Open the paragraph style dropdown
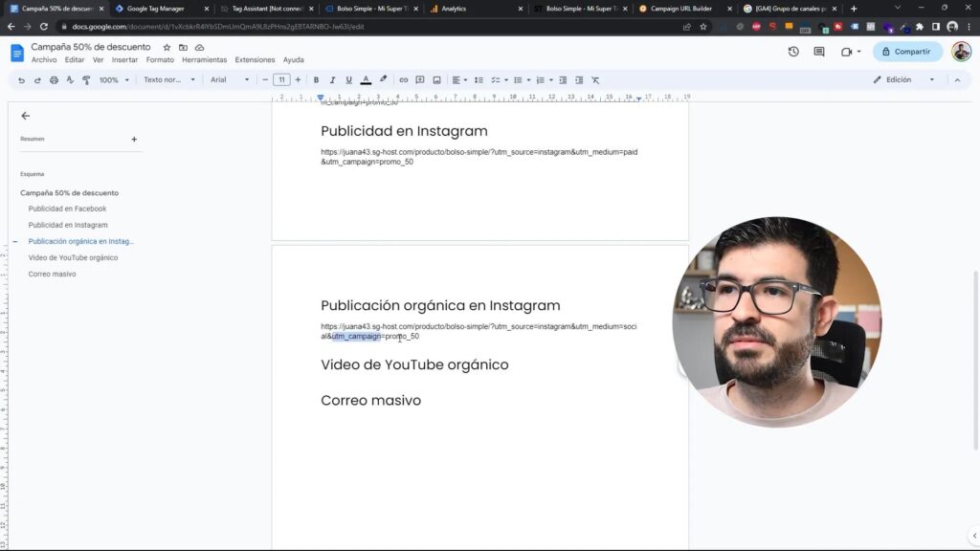 (x=168, y=80)
